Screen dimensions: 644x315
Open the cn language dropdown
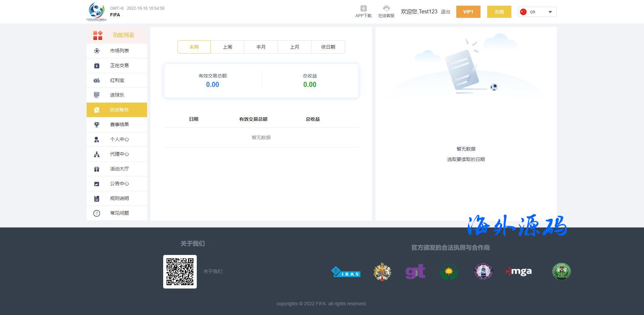point(537,12)
